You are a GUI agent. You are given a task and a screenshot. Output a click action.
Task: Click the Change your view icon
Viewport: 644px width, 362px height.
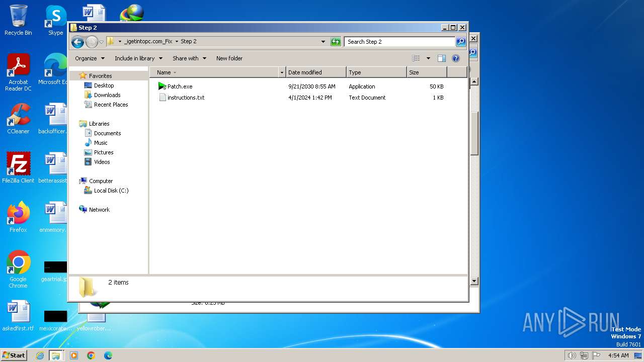coord(416,58)
